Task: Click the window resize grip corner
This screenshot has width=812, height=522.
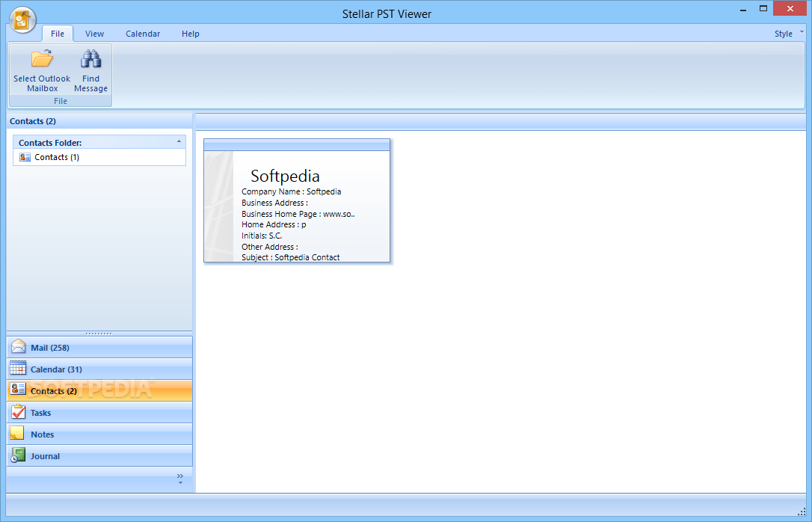Action: tap(802, 512)
